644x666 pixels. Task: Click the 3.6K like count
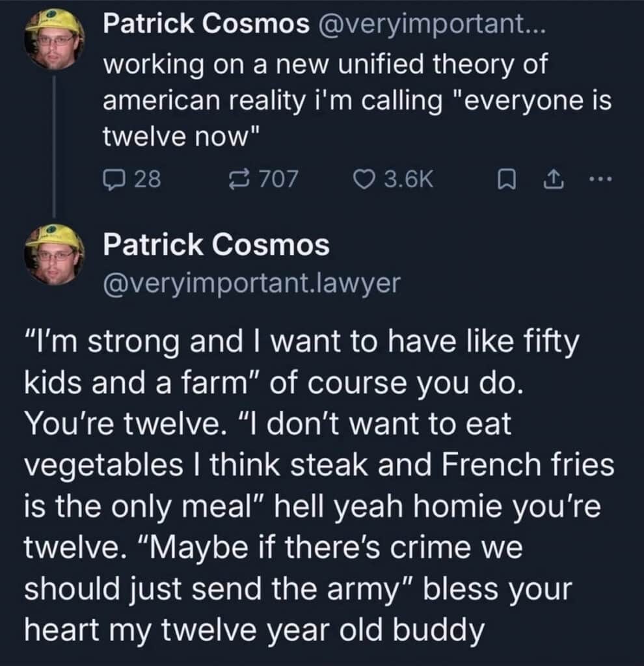click(x=407, y=180)
